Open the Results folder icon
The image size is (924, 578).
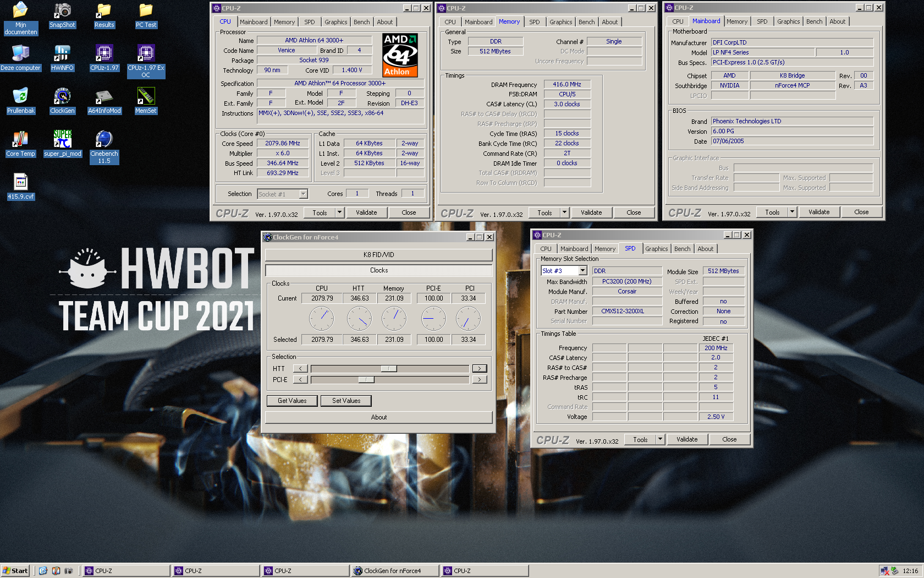click(104, 15)
